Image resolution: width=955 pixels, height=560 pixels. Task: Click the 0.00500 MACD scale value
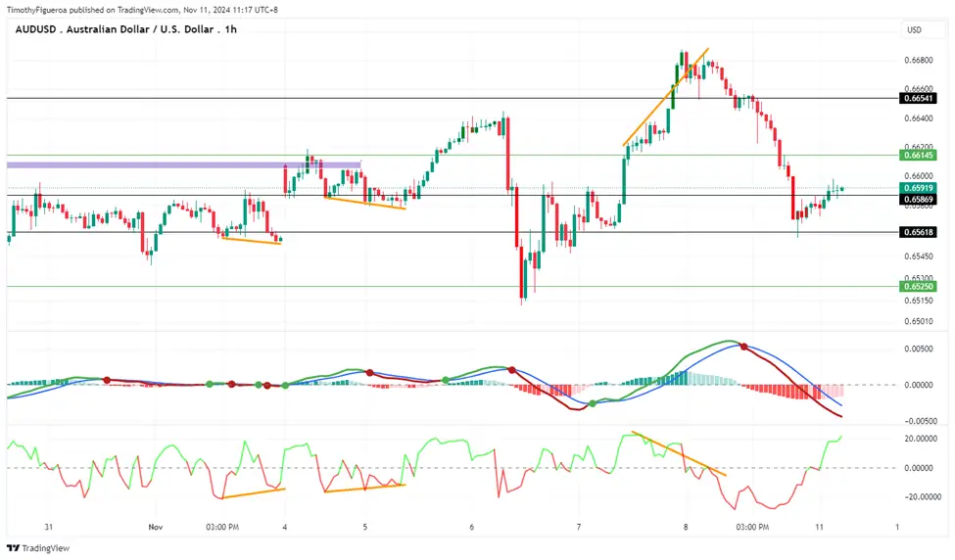point(919,349)
